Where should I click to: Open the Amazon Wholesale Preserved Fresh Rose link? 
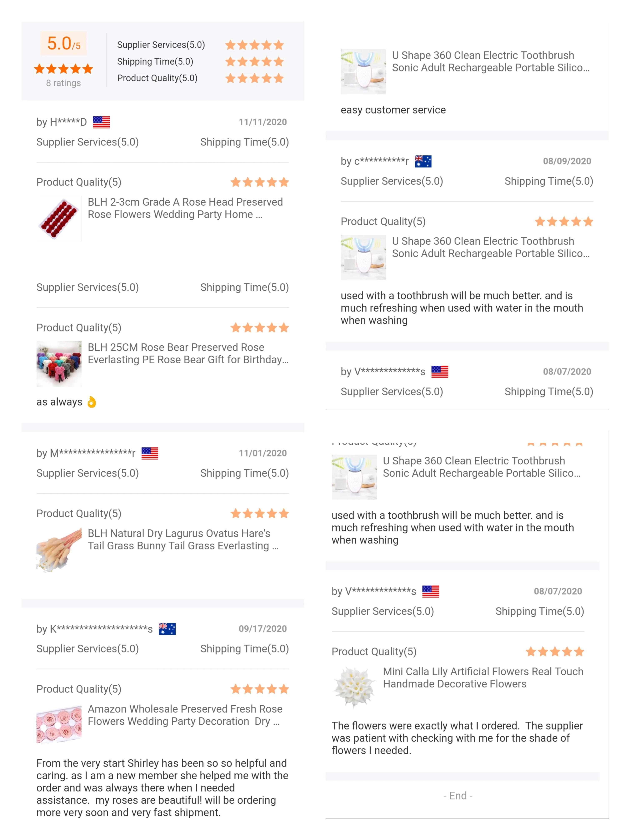click(x=185, y=715)
